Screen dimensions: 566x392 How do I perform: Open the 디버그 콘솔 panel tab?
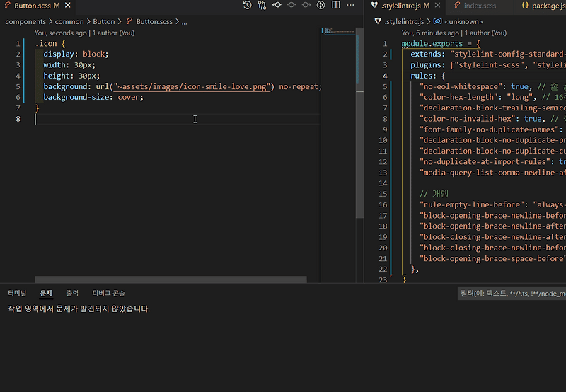[x=108, y=293]
